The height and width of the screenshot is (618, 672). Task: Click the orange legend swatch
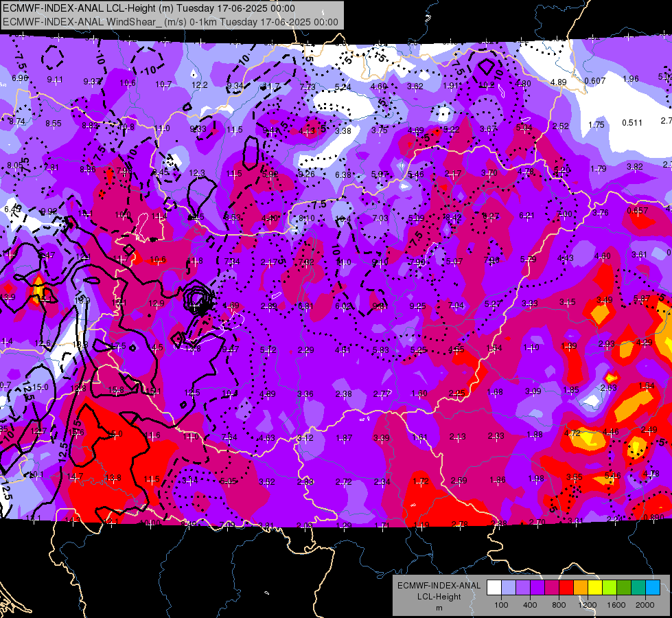(x=581, y=588)
